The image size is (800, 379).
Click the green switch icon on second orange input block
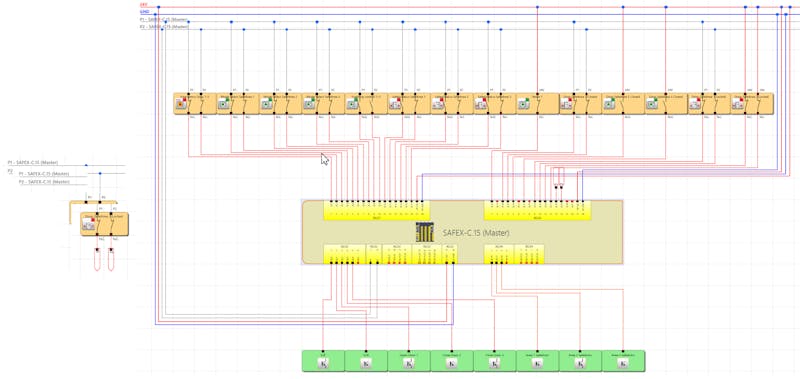tap(223, 104)
